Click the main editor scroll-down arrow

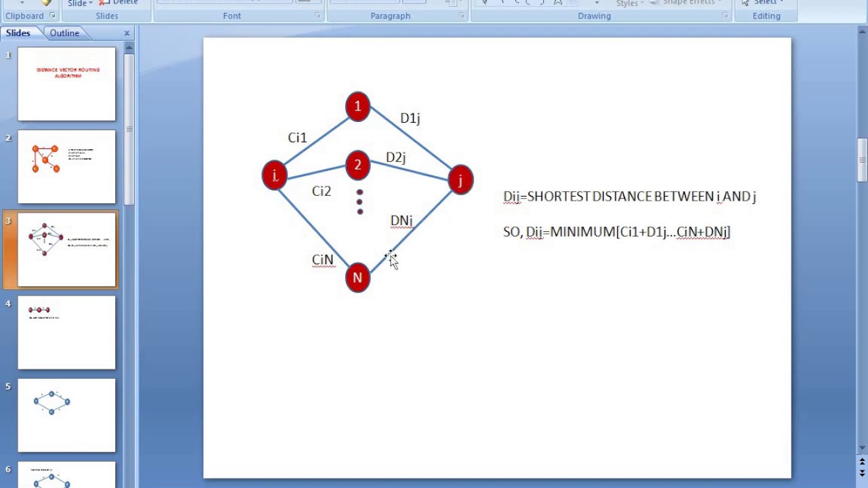click(863, 448)
